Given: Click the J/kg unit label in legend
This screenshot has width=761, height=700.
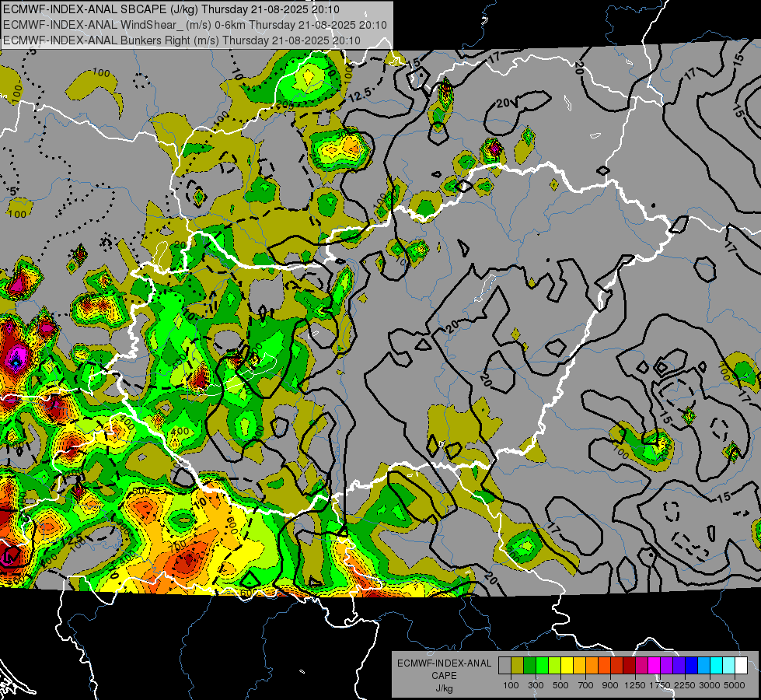Looking at the screenshot, I should pos(444,688).
